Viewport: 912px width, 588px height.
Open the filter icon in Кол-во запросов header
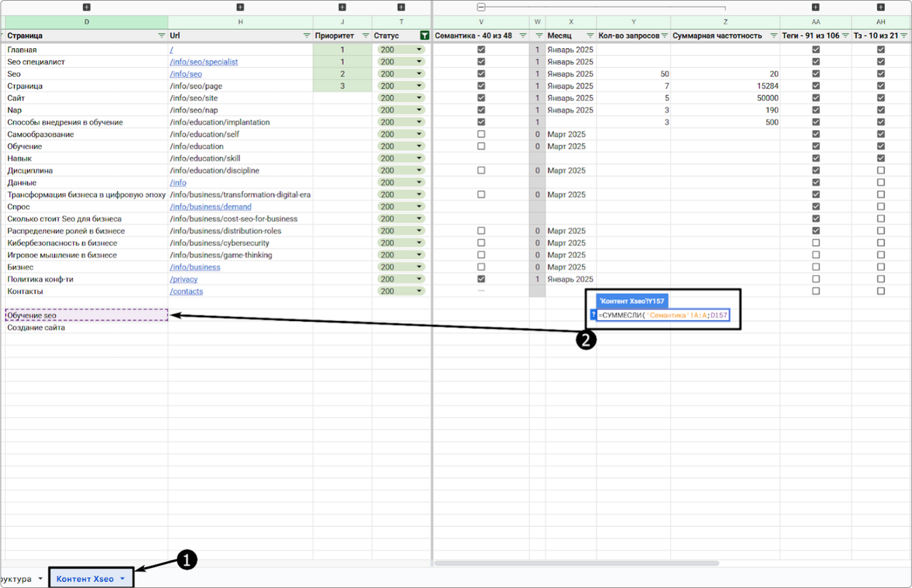[x=664, y=36]
